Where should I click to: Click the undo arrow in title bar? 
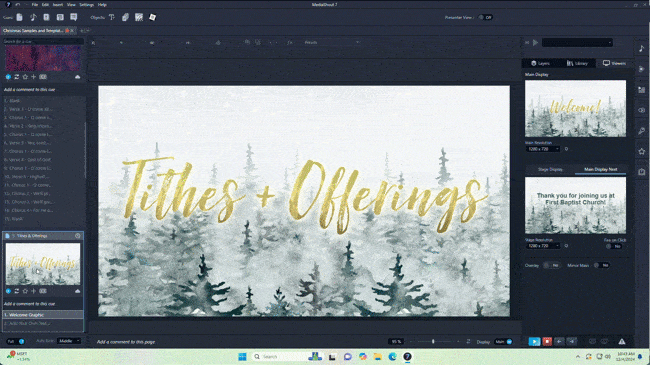(17, 5)
